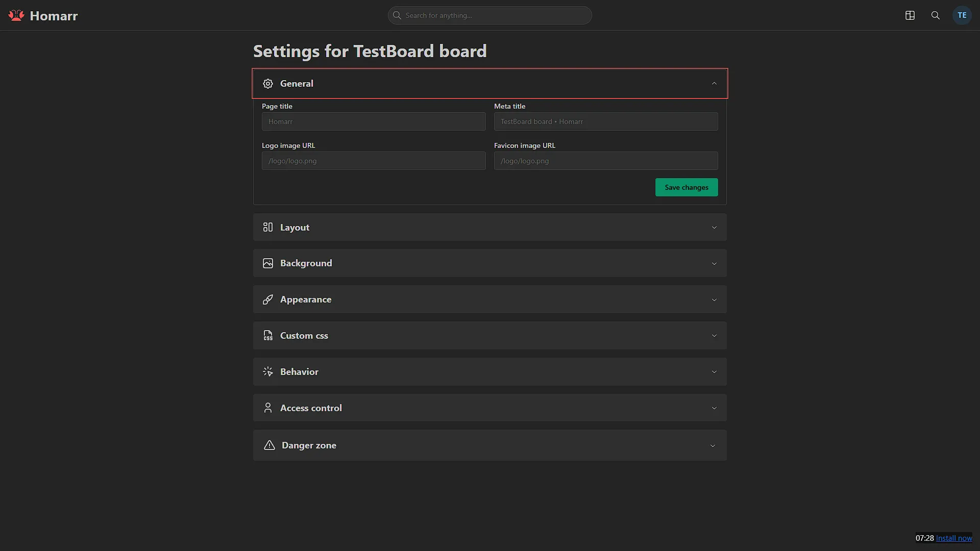Open the Custom css settings section
980x551 pixels.
click(x=490, y=336)
